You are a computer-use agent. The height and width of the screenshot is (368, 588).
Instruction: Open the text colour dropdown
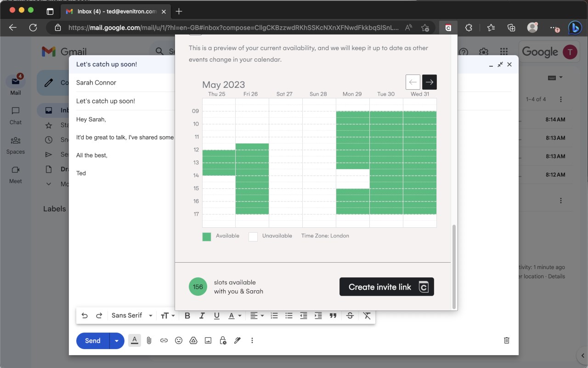[235, 316]
